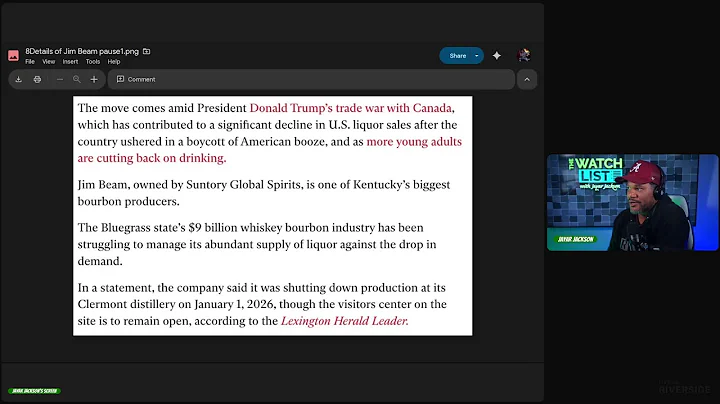The image size is (720, 404).
Task: Open the Insert menu
Action: (x=70, y=62)
